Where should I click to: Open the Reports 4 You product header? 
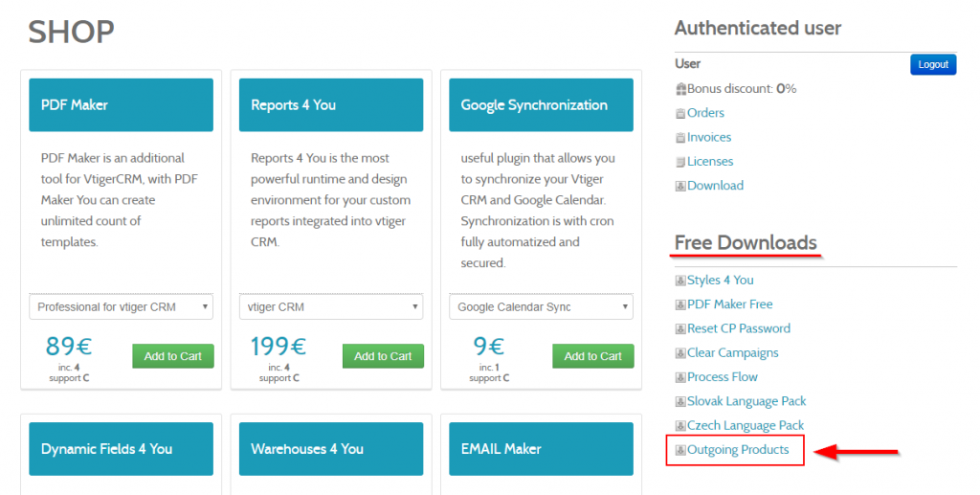tap(330, 105)
